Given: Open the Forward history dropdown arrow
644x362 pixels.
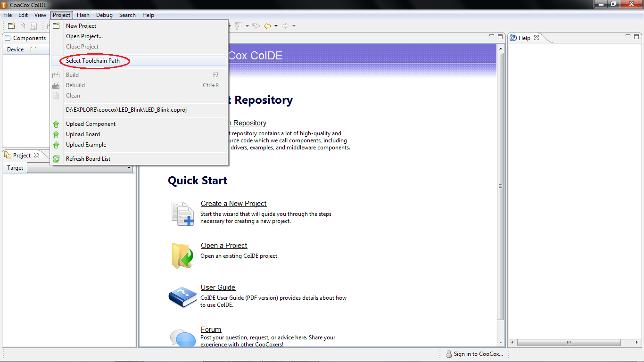Looking at the screenshot, I should tap(294, 26).
